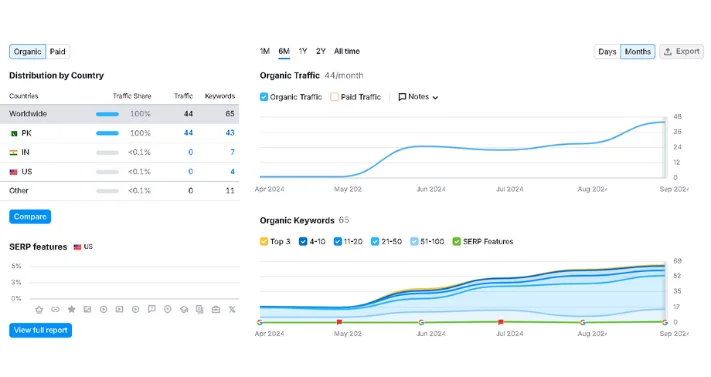Click the US flag in the countries table
711x377 pixels.
tap(14, 172)
